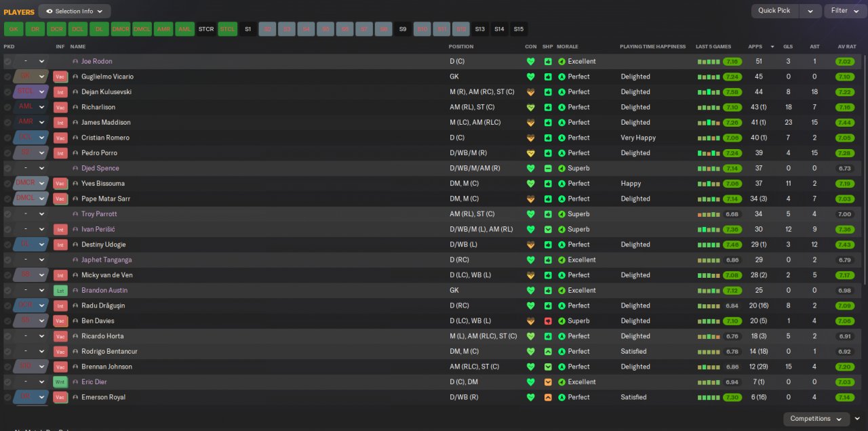Click the Quick Pick button
The image size is (868, 431).
(774, 11)
